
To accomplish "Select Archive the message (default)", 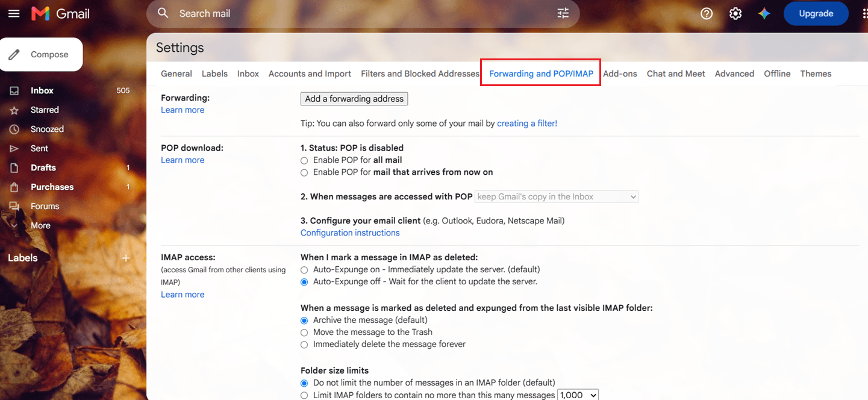I will point(304,320).
